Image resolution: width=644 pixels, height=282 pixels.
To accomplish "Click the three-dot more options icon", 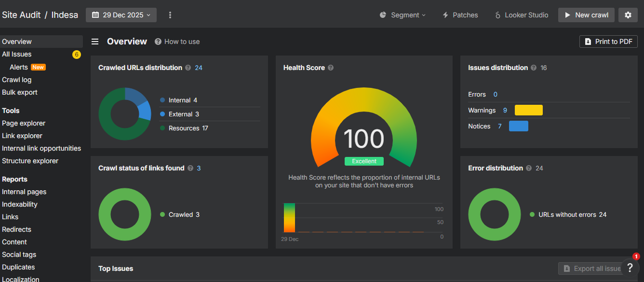I will tap(170, 15).
